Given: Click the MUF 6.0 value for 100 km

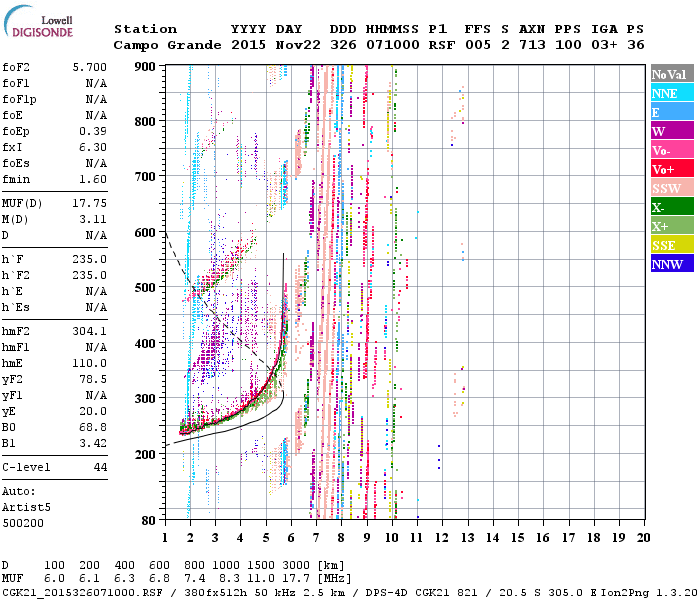Looking at the screenshot, I should click(54, 579).
